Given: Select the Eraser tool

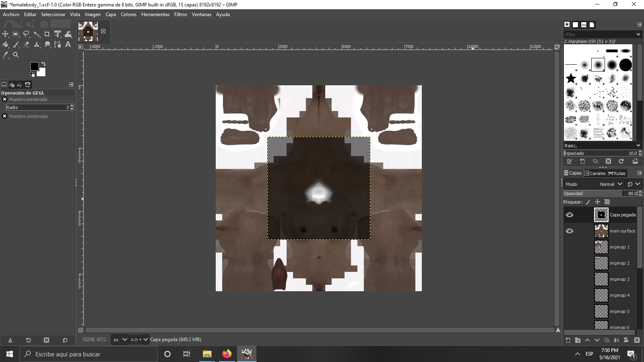Looking at the screenshot, I should pyautogui.click(x=26, y=45).
